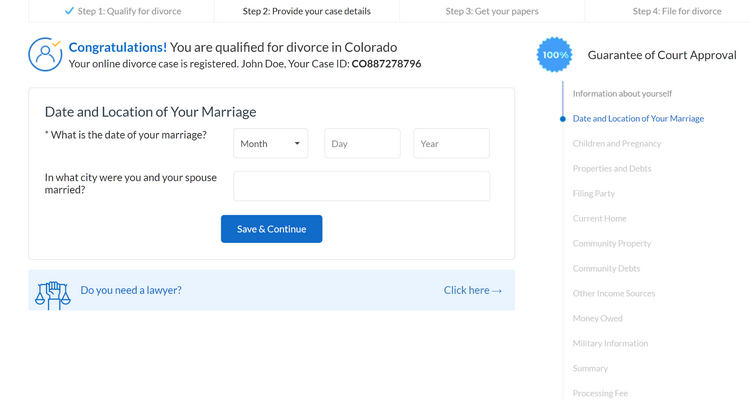Open the Month dropdown
Image resolution: width=750 pixels, height=401 pixels.
[x=270, y=144]
